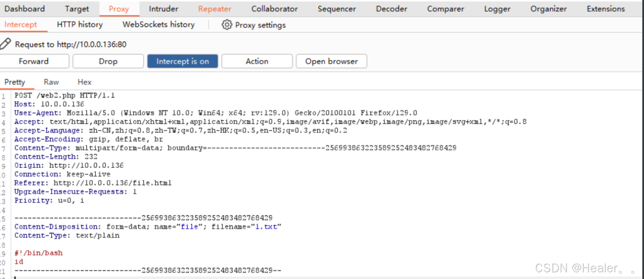Image resolution: width=644 pixels, height=279 pixels.
Task: Click the pencil icon beside Request to
Action: (5, 44)
